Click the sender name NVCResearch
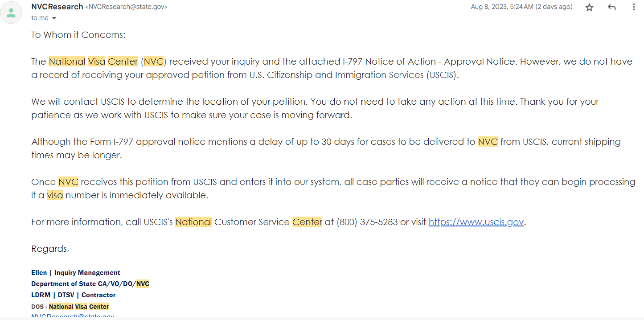This screenshot has height=320, width=644. coord(57,7)
